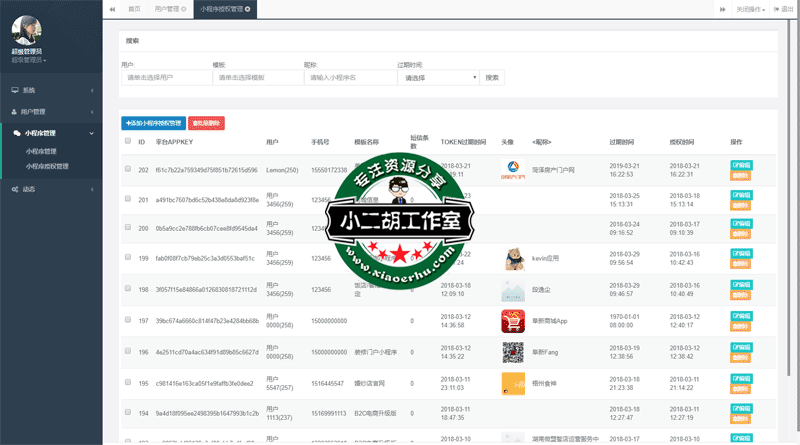Click the tab scroll-left double arrow icon
This screenshot has width=800, height=445.
(111, 8)
